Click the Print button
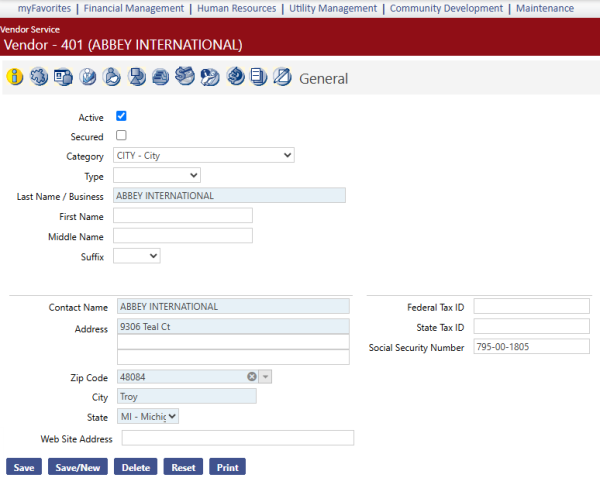The height and width of the screenshot is (478, 600). (227, 467)
